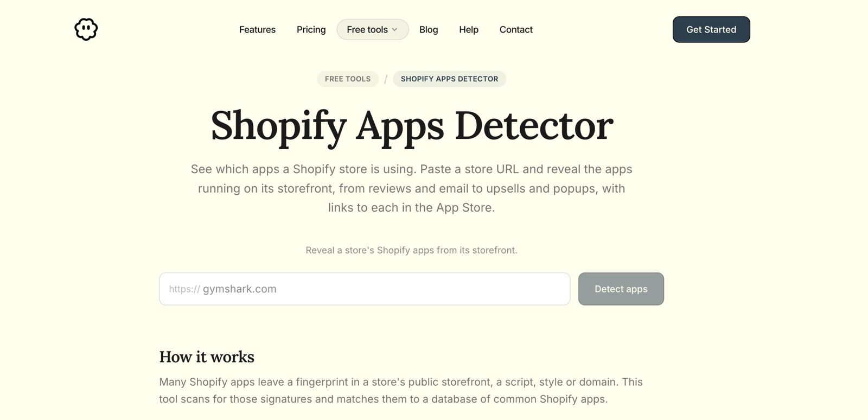Open the Blog link in navigation
868x420 pixels.
tap(429, 30)
